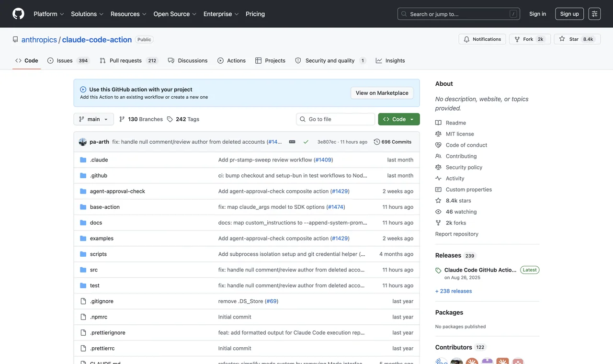Screen dimensions: 613x364
Task: Expand the Solutions dropdown menu
Action: tap(87, 14)
